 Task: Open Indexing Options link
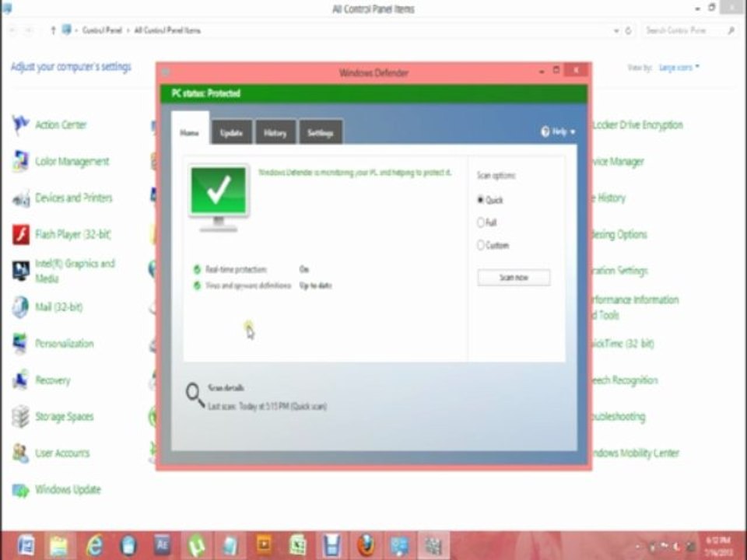coord(619,234)
